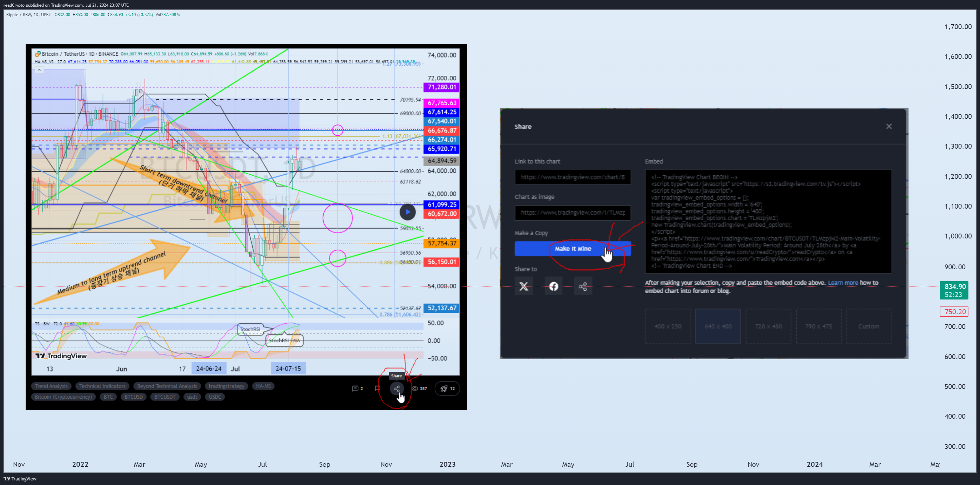This screenshot has height=485, width=980.
Task: Click the readCrypto published header text
Action: click(x=66, y=5)
